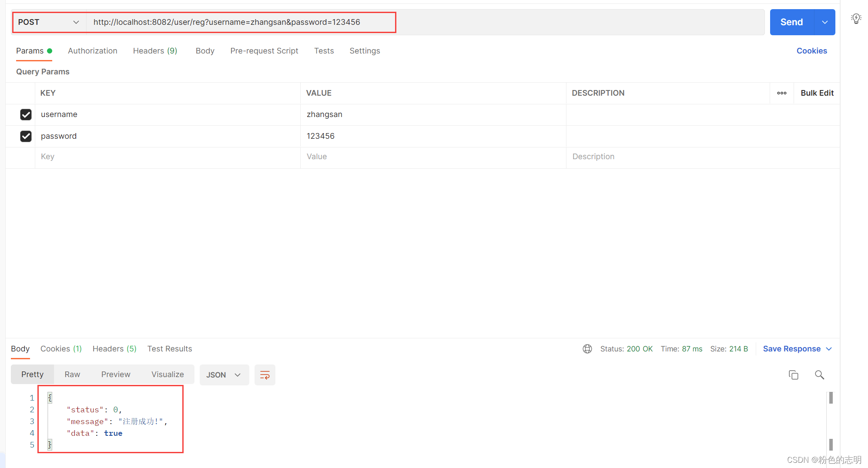Viewport: 868px width, 468px height.
Task: Click the Status: 200 OK text
Action: click(627, 349)
